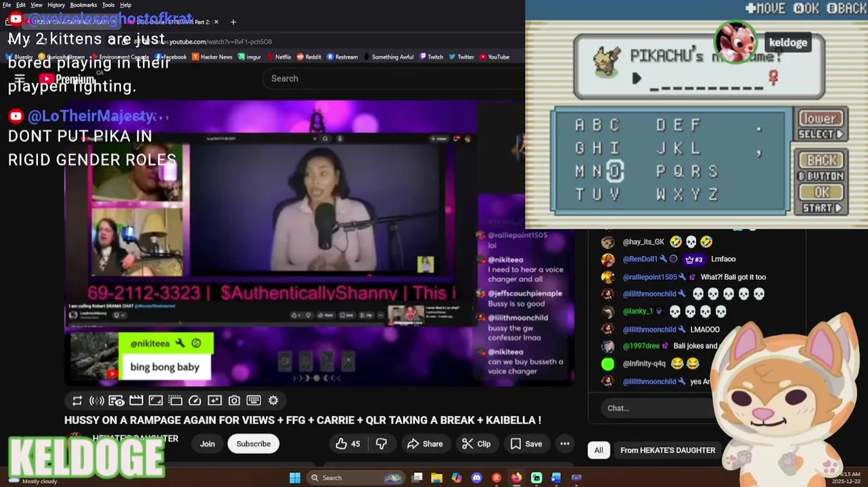868x487 pixels.
Task: Open the Bookmarks menu
Action: (x=83, y=5)
